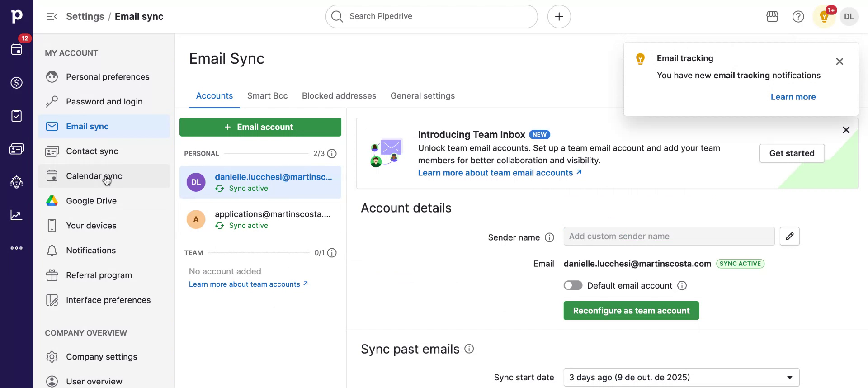Open the help question mark icon
Screen dimensions: 868x388
tap(798, 17)
